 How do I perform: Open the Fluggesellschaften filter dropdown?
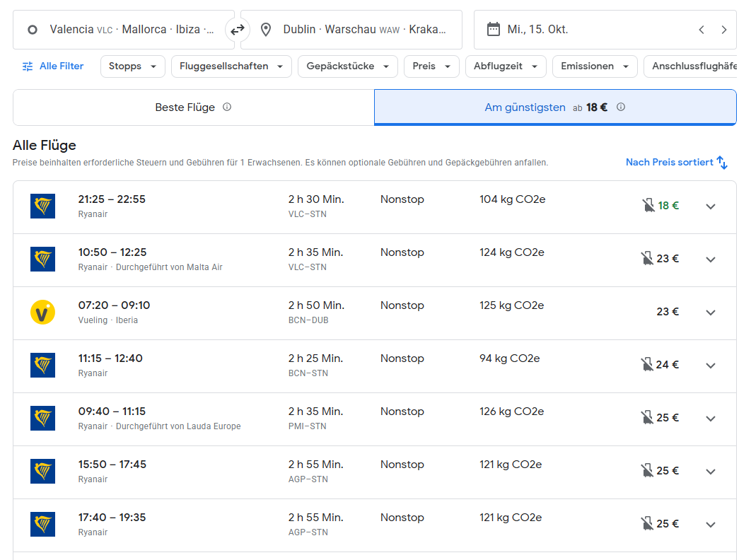pos(231,66)
